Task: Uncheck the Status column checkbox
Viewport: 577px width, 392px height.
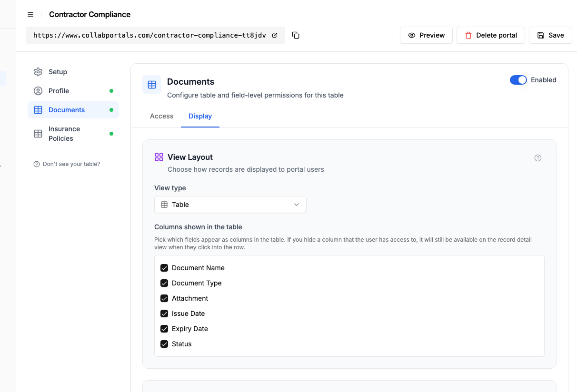Action: [164, 344]
